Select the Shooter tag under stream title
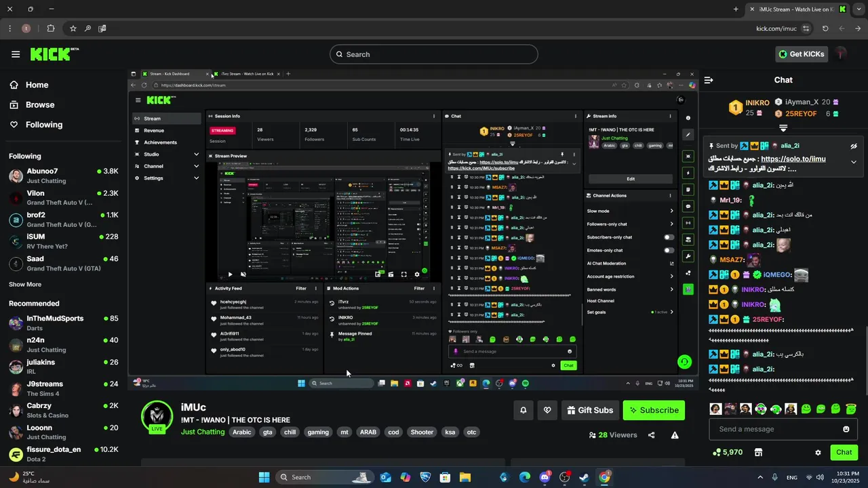Image resolution: width=868 pixels, height=488 pixels. click(422, 432)
